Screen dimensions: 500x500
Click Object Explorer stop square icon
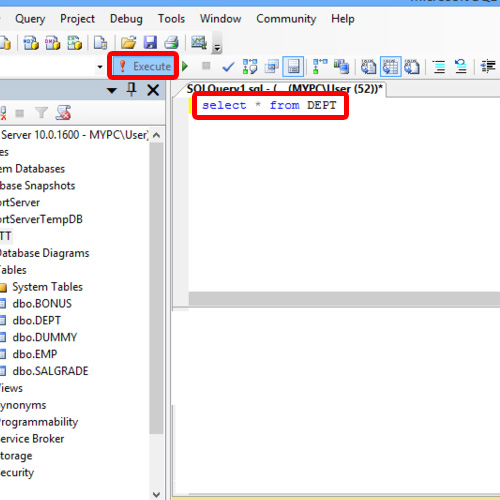point(20,113)
